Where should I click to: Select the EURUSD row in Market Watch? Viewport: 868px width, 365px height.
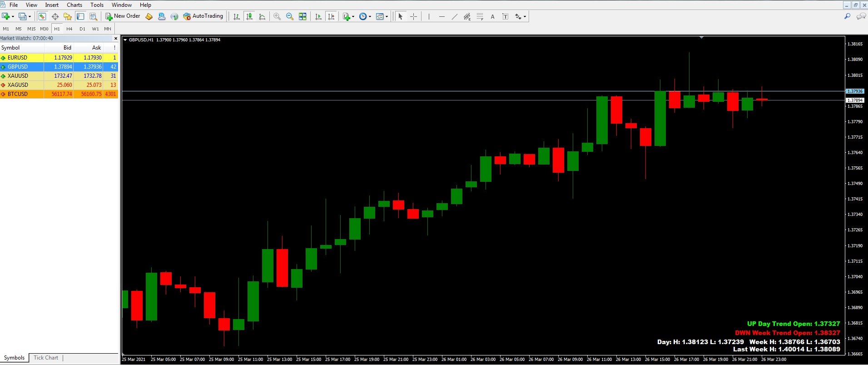59,58
